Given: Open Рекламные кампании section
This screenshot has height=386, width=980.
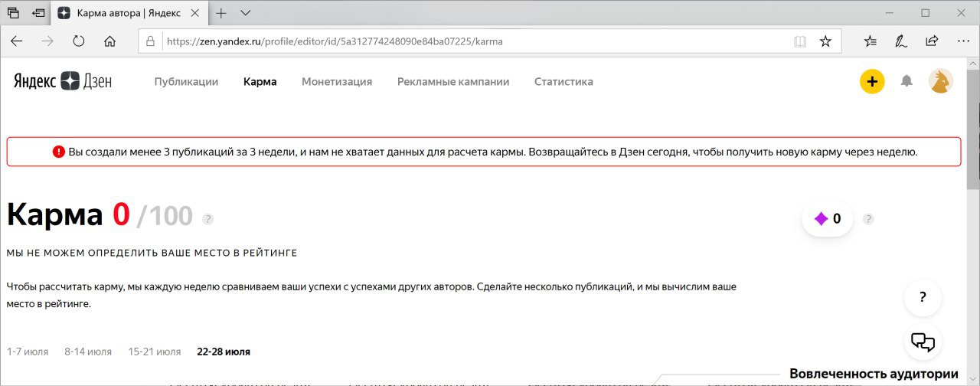Looking at the screenshot, I should [453, 82].
